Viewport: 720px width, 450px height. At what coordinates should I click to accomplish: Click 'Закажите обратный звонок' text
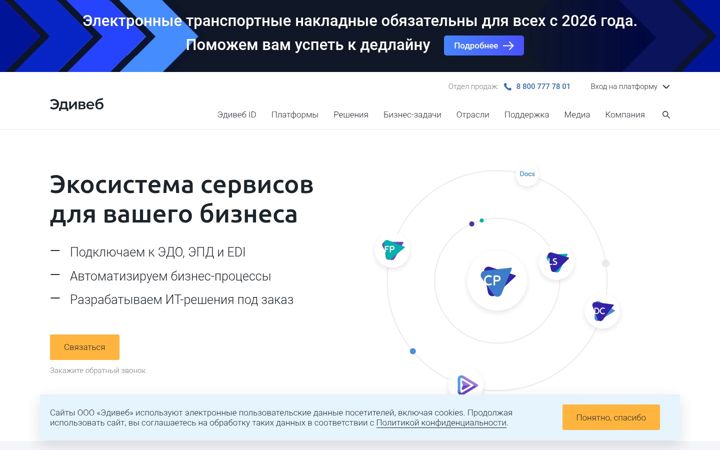pyautogui.click(x=97, y=370)
